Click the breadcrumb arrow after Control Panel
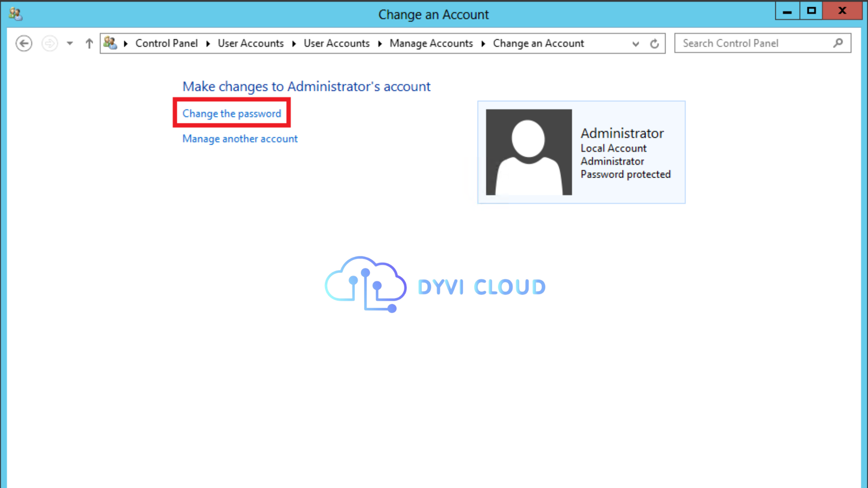Screen dimensions: 868x488 click(208, 43)
